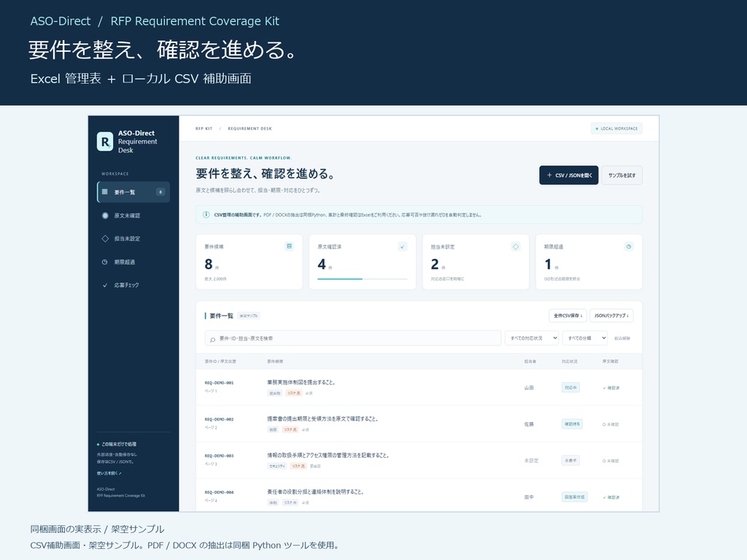
Task: Click the 全件CSV保存 button
Action: point(568,316)
